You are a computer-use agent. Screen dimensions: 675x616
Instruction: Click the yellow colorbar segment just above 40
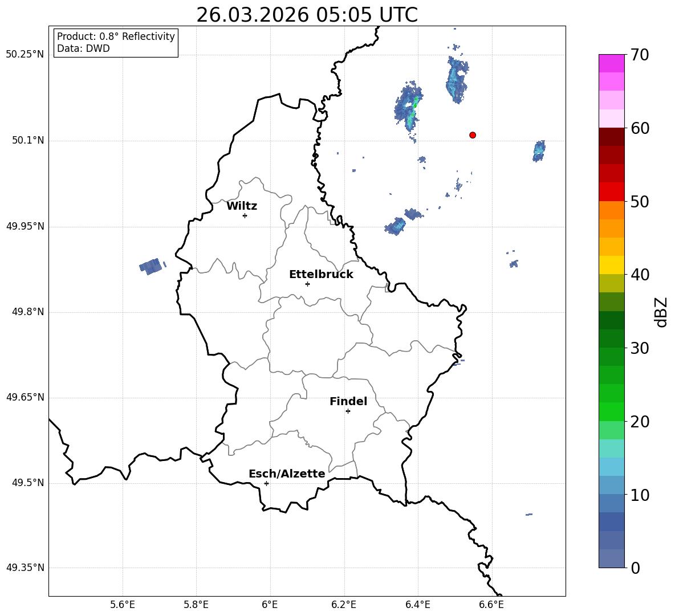[x=612, y=265]
